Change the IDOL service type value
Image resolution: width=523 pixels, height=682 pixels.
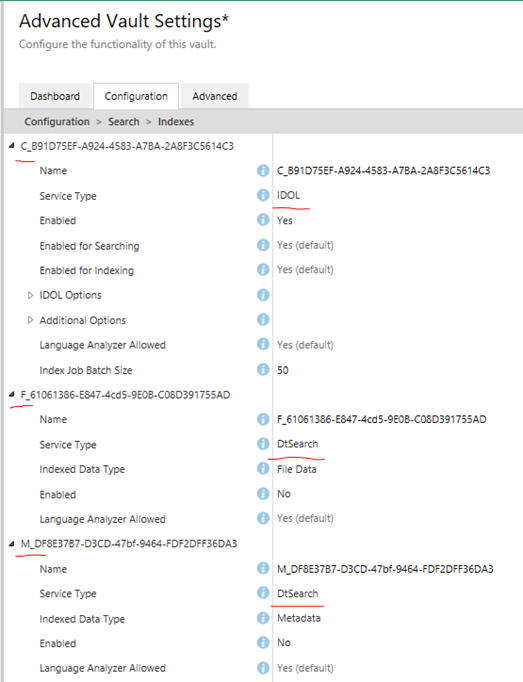click(x=288, y=195)
